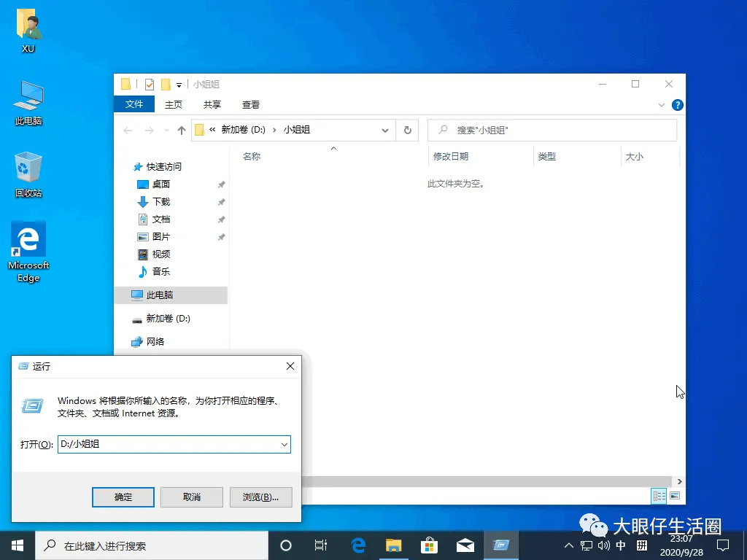This screenshot has height=560, width=747.
Task: Click the properties icon in quick access toolbar
Action: [148, 84]
